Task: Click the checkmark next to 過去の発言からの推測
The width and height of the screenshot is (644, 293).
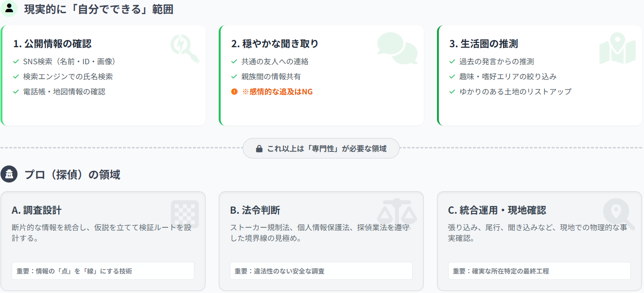Action: point(453,62)
